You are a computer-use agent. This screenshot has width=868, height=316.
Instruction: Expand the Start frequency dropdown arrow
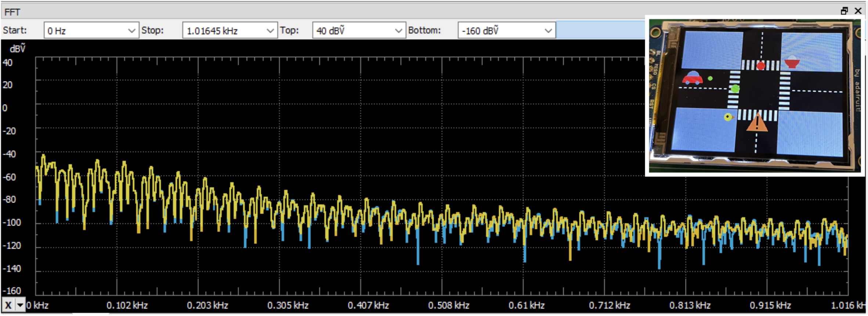pyautogui.click(x=131, y=30)
